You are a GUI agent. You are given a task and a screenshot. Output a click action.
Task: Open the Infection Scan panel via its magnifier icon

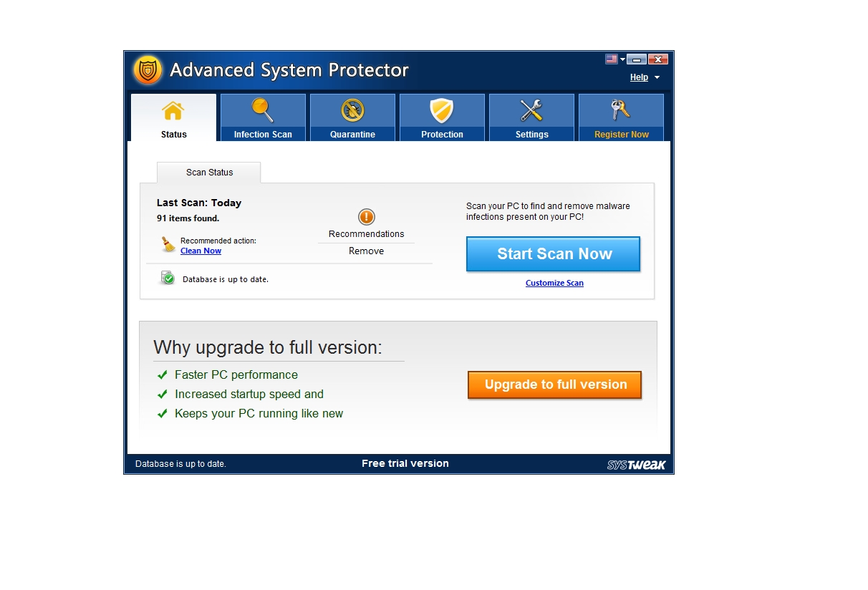(263, 111)
